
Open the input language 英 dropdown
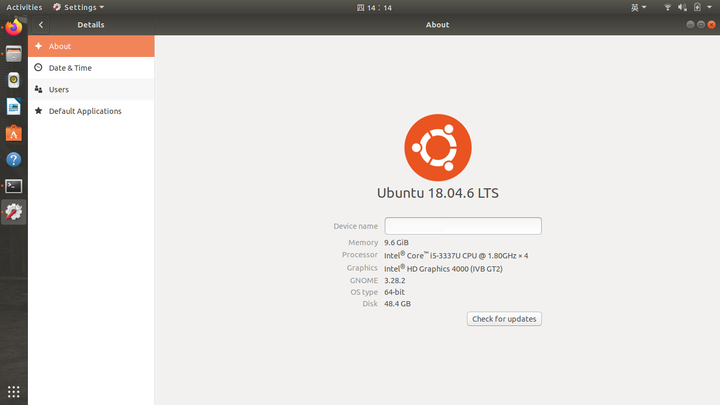(638, 7)
